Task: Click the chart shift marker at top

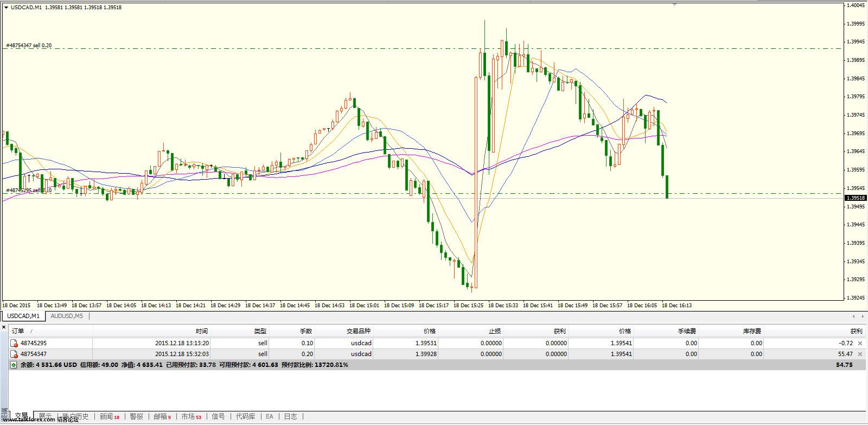Action: (x=675, y=4)
